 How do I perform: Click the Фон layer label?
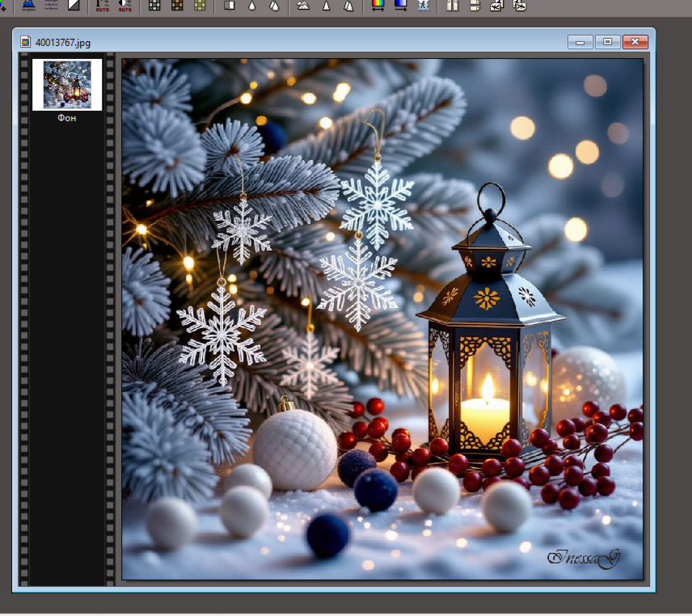pyautogui.click(x=67, y=118)
